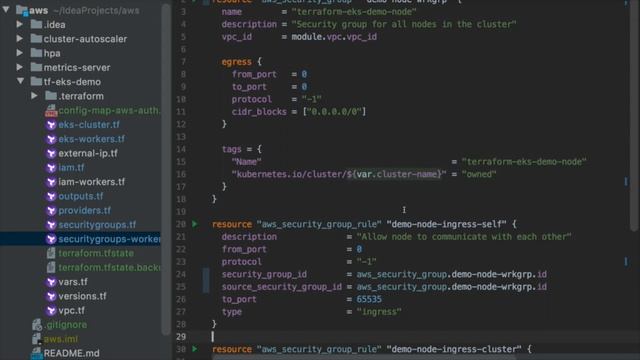Select the metrics-server folder icon
The image size is (640, 360).
tap(36, 67)
